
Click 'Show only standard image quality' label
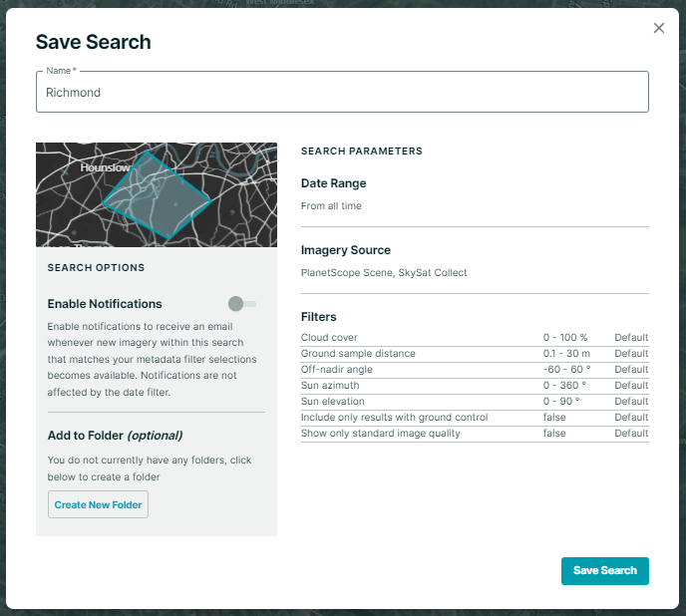click(381, 434)
